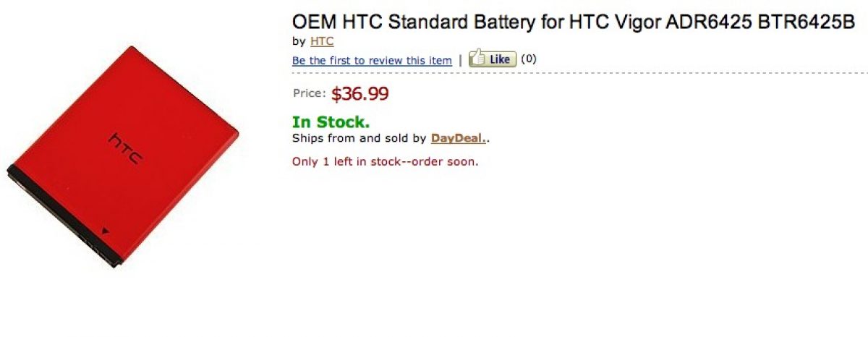Click the $36.99 price
The height and width of the screenshot is (337, 868).
coord(359,93)
